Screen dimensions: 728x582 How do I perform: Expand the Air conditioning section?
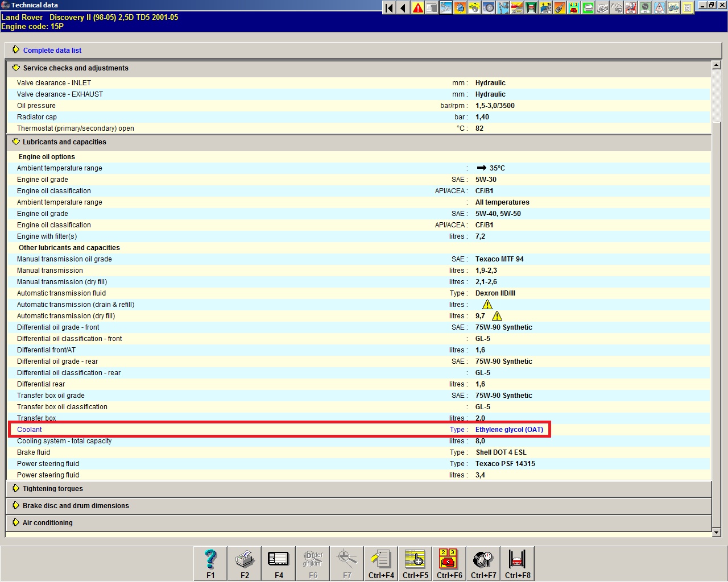click(x=47, y=523)
